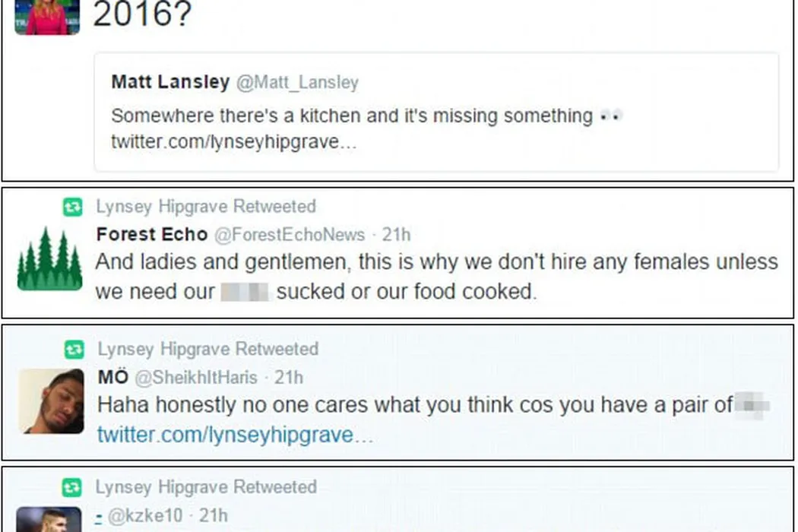
Task: Click the @kzke10 handle
Action: (145, 516)
